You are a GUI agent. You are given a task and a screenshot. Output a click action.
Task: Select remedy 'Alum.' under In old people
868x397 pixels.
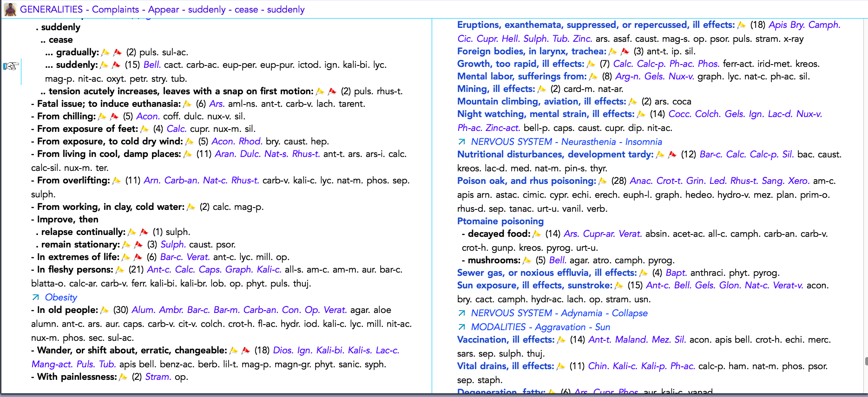tap(144, 310)
